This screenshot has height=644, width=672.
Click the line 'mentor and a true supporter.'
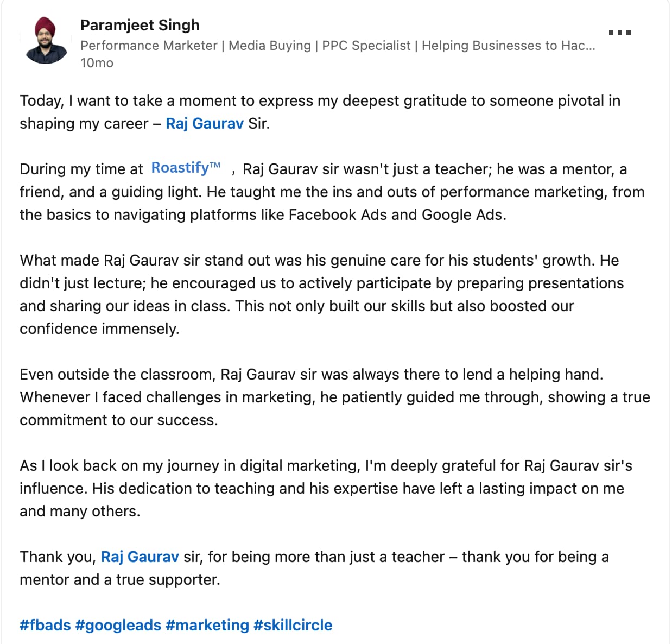pyautogui.click(x=120, y=580)
